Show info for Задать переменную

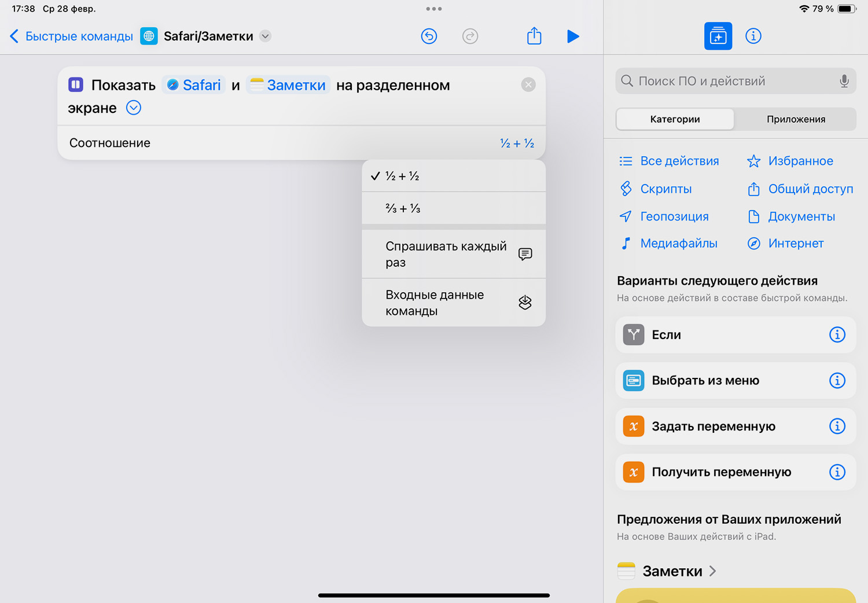coord(837,426)
